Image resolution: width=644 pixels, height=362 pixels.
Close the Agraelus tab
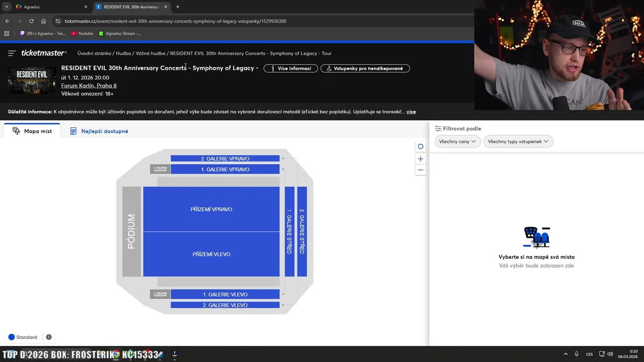tap(86, 7)
